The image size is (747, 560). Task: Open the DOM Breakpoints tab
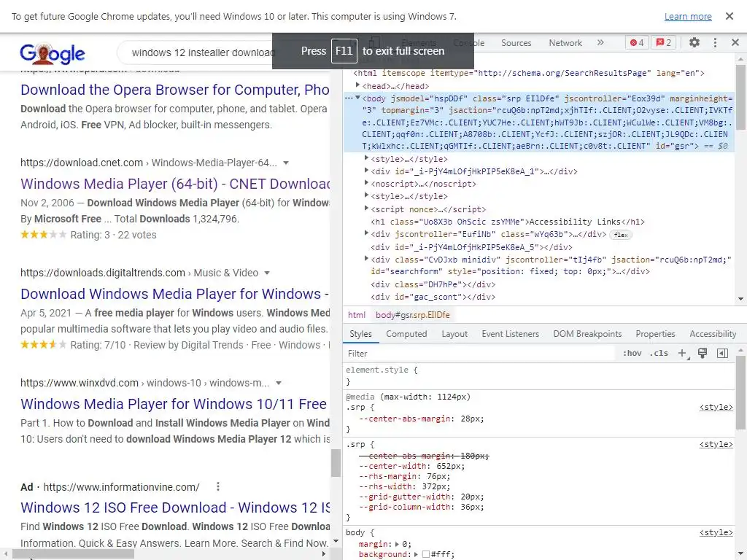pyautogui.click(x=587, y=334)
